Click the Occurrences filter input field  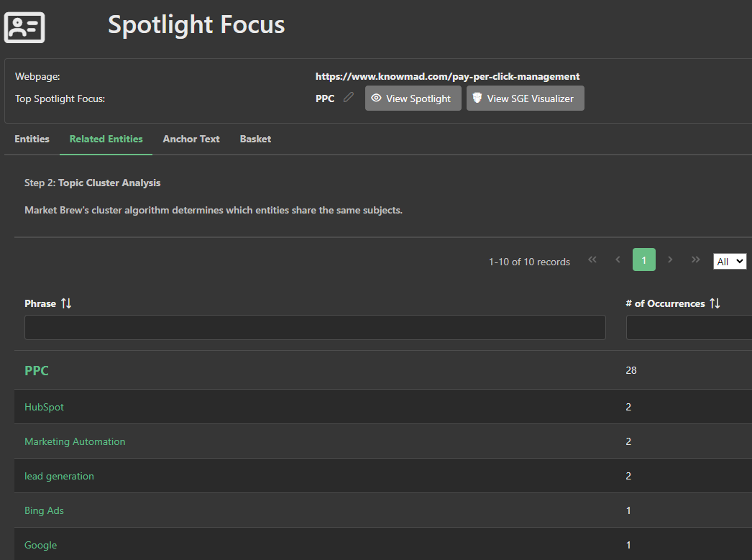(x=688, y=328)
